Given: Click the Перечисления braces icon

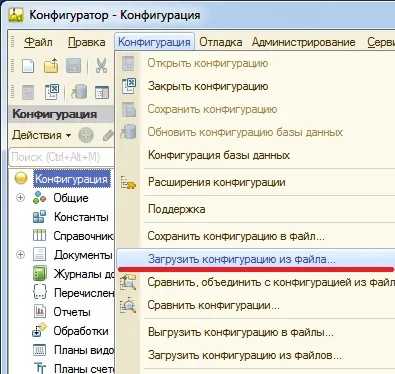Looking at the screenshot, I should point(40,293).
